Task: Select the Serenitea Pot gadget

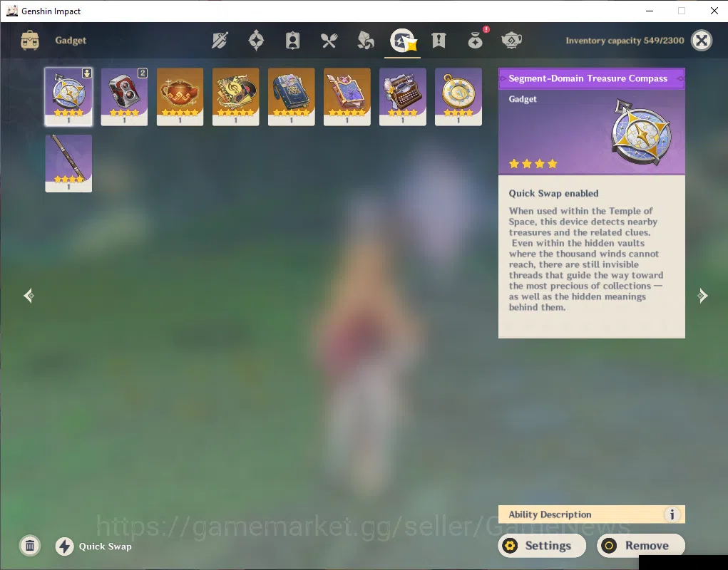Action: [180, 97]
